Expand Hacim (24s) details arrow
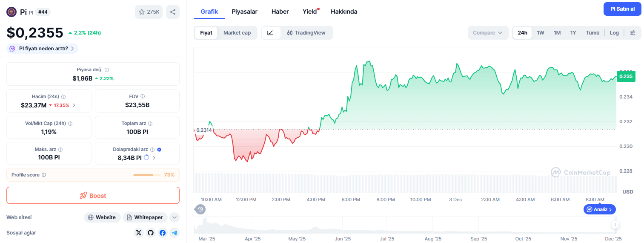The width and height of the screenshot is (644, 243). [74, 105]
